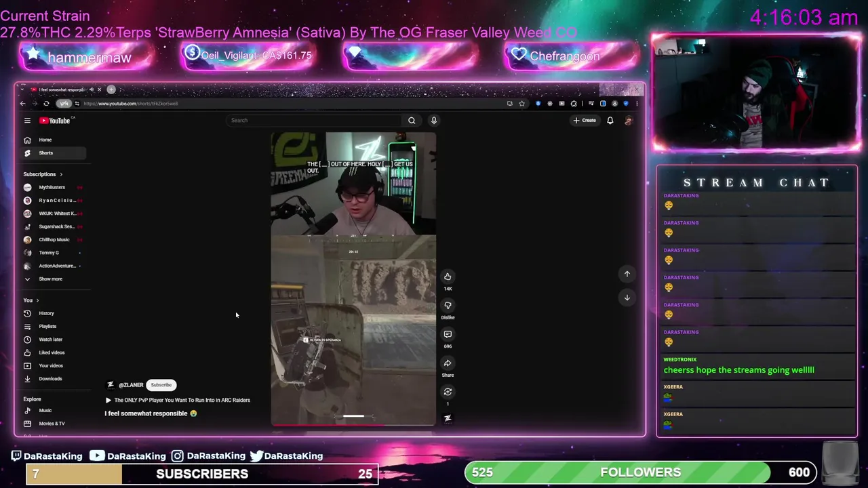Click the Create button

click(584, 121)
